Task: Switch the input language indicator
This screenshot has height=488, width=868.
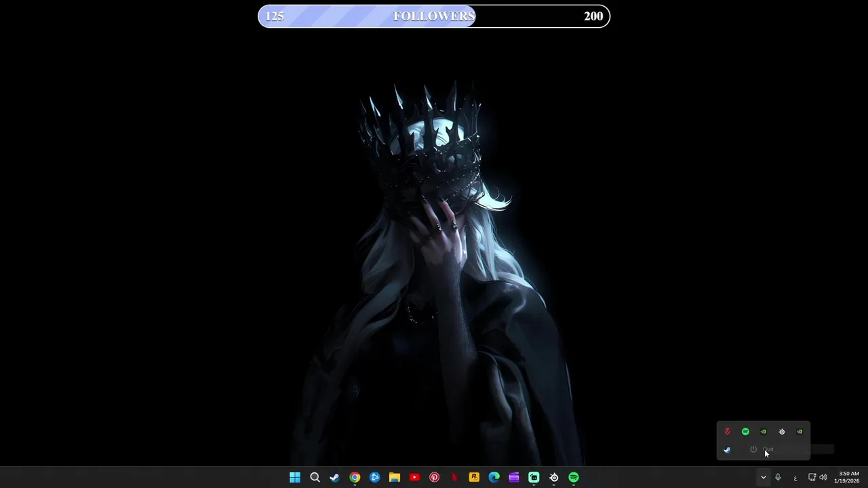Action: pos(795,478)
